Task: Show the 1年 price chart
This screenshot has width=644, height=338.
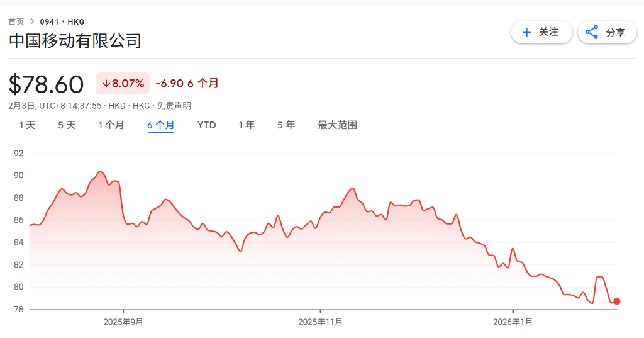Action: click(246, 125)
